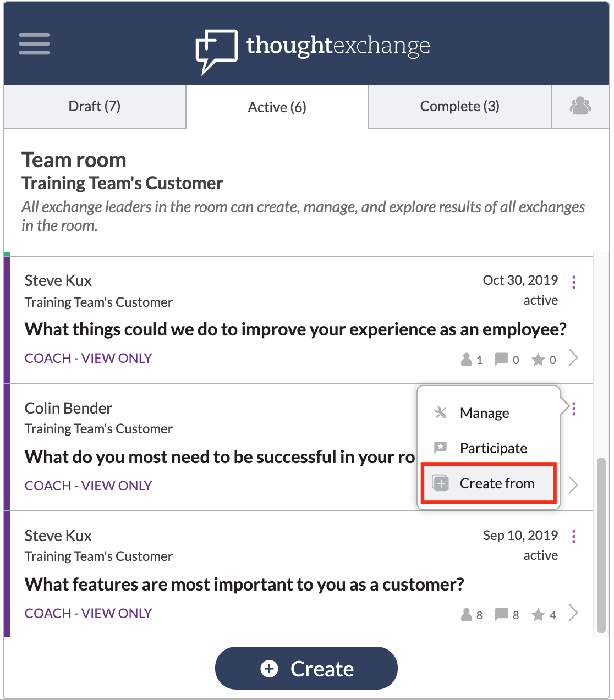This screenshot has height=700, width=614.
Task: Click the star speech icon beside Participate
Action: (441, 448)
